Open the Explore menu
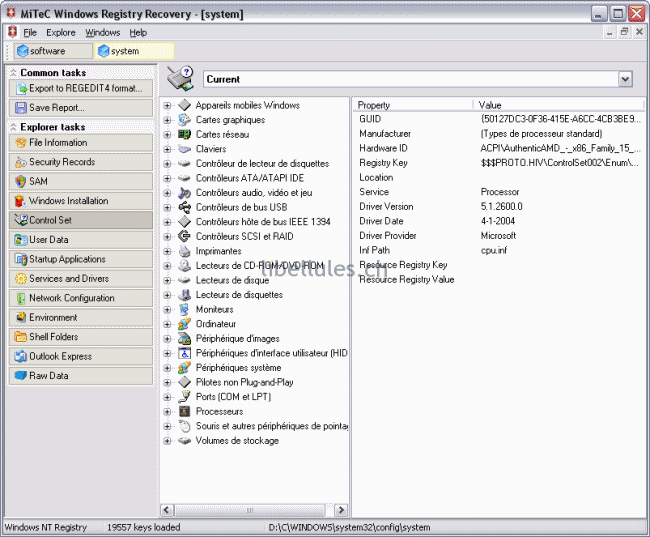The height and width of the screenshot is (537, 650). coord(61,32)
